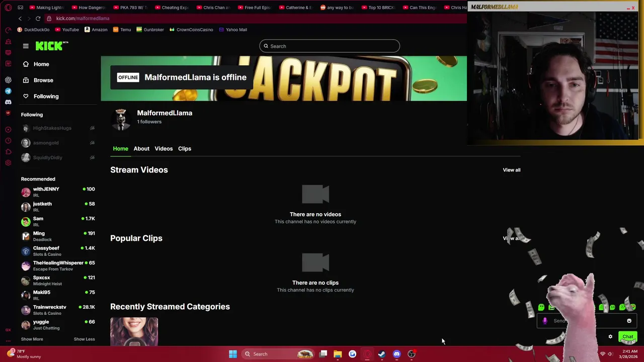Switch to 'Making Lightning' browser tab
This screenshot has width=644, height=362.
tap(46, 8)
